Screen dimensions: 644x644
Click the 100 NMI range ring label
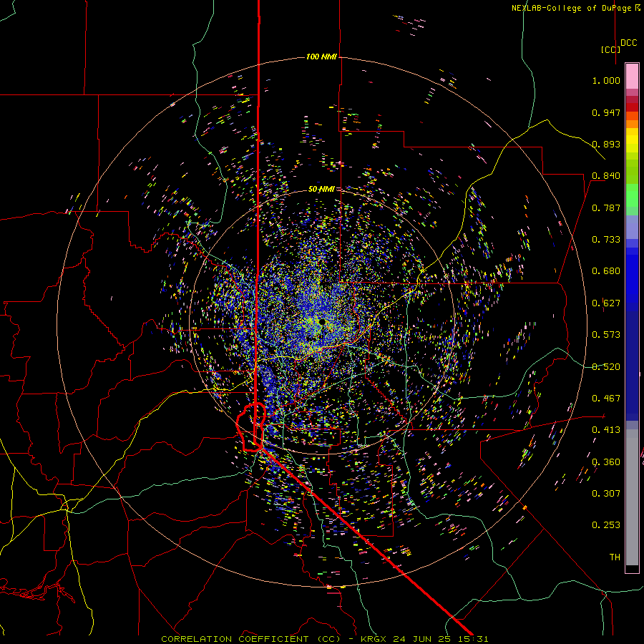click(321, 57)
